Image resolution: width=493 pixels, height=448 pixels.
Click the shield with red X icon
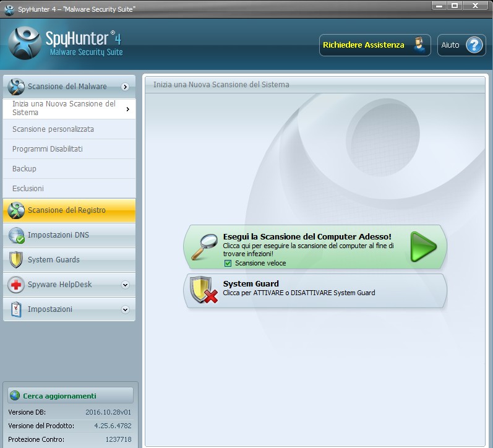pos(204,290)
